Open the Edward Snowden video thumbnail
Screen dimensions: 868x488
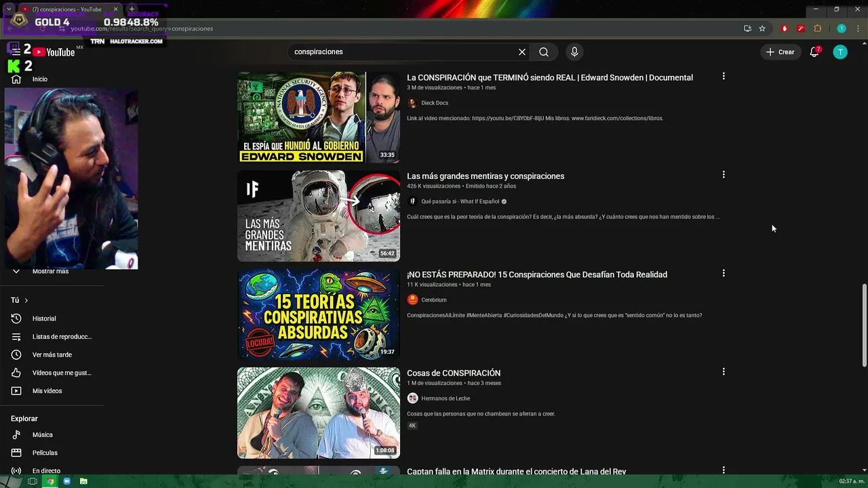pyautogui.click(x=319, y=117)
